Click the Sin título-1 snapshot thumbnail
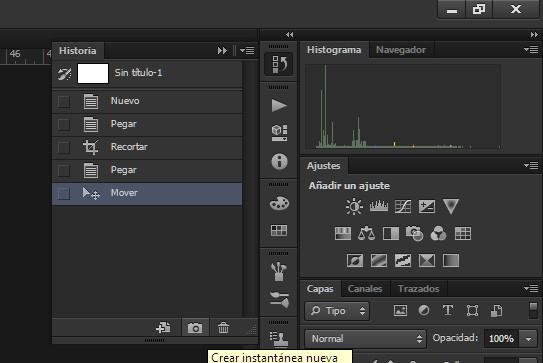This screenshot has height=363, width=543. [93, 73]
